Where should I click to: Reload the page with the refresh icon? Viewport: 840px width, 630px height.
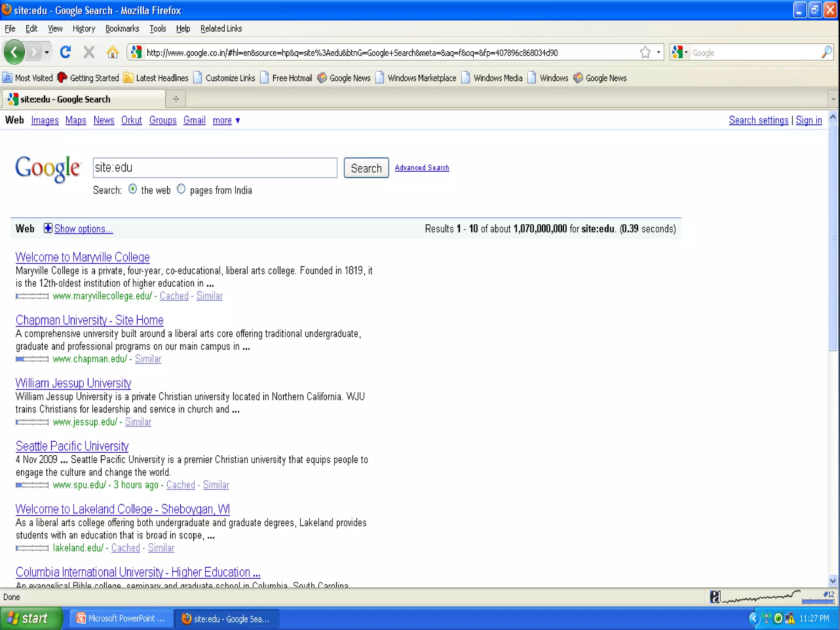(x=65, y=52)
